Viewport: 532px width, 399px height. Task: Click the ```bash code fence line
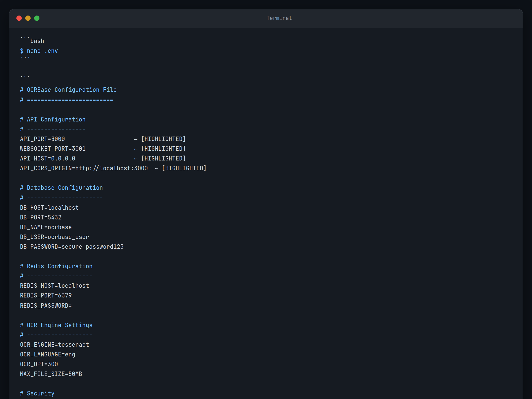click(x=32, y=41)
